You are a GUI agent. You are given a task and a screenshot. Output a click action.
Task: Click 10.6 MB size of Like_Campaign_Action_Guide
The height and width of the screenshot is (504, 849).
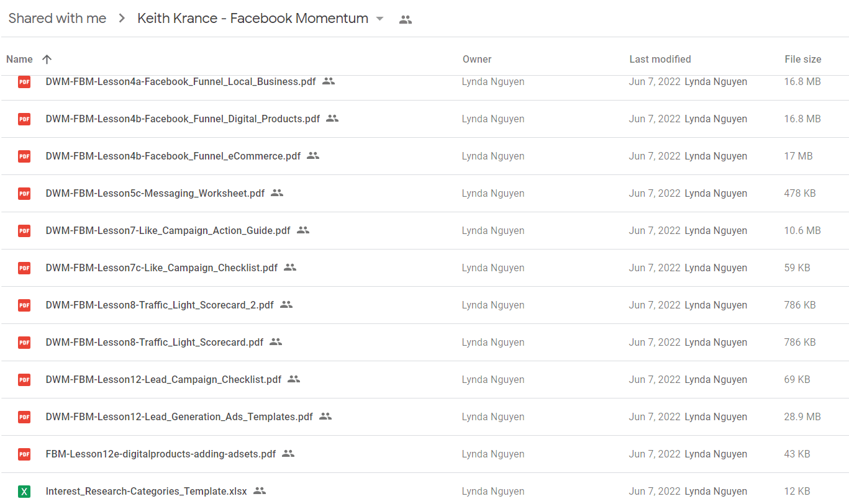[x=802, y=230]
